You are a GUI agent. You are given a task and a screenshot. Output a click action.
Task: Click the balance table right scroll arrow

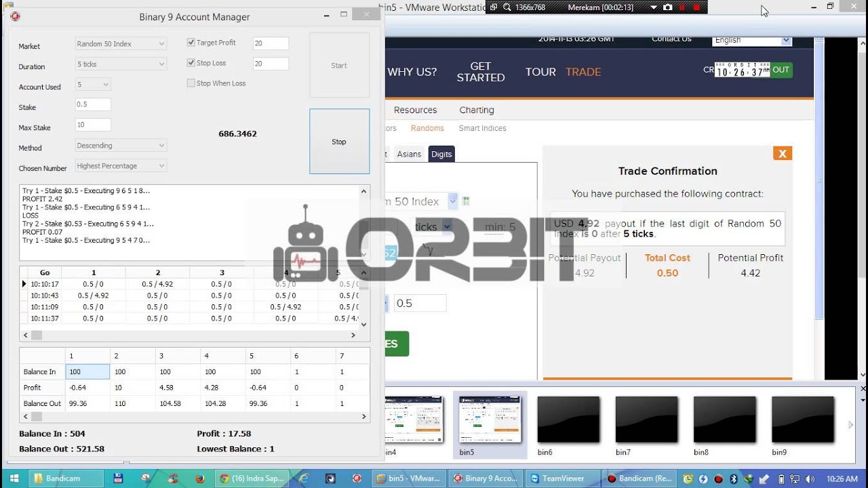pyautogui.click(x=363, y=417)
